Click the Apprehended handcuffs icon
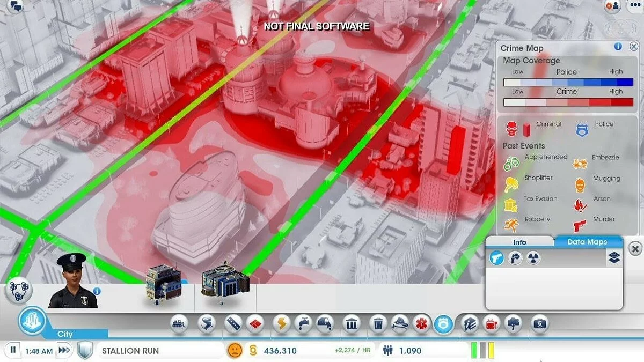The width and height of the screenshot is (644, 362). [511, 162]
